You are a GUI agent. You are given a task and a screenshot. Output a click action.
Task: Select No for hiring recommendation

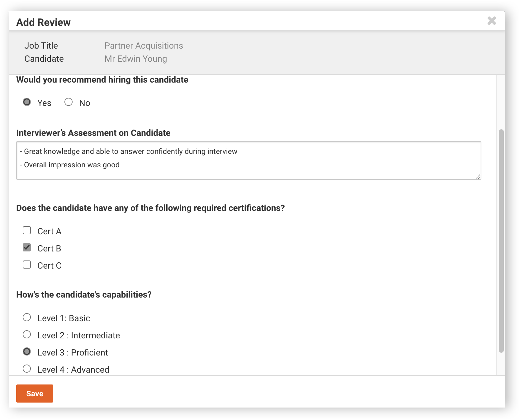[69, 102]
